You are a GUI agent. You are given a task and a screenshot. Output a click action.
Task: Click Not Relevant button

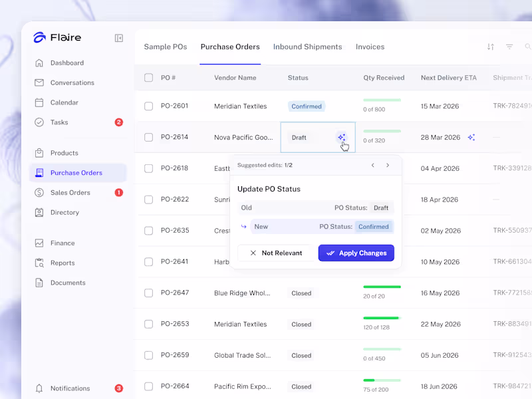[x=276, y=253]
